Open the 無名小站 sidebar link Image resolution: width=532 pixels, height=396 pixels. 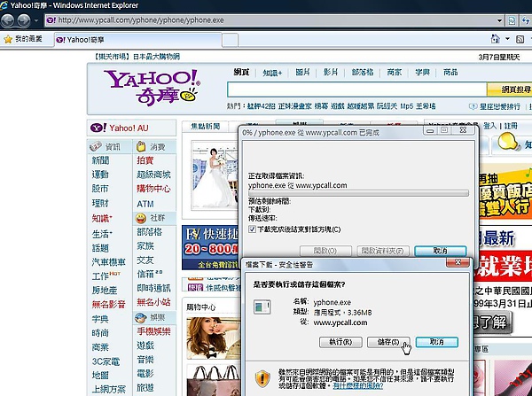click(x=153, y=302)
